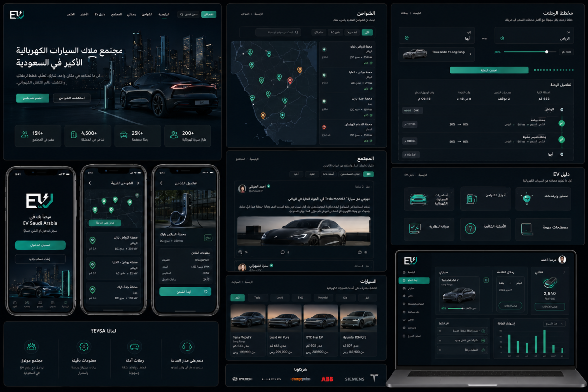Click the استكشف الشواحن hero button
This screenshot has width=588, height=392.
pyautogui.click(x=72, y=98)
